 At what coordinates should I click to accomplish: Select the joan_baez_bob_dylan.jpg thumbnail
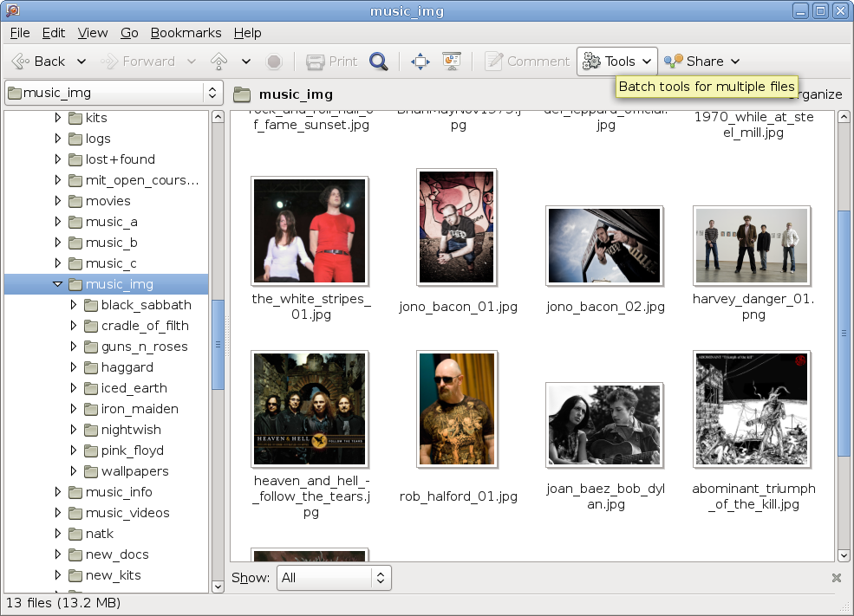click(x=604, y=425)
